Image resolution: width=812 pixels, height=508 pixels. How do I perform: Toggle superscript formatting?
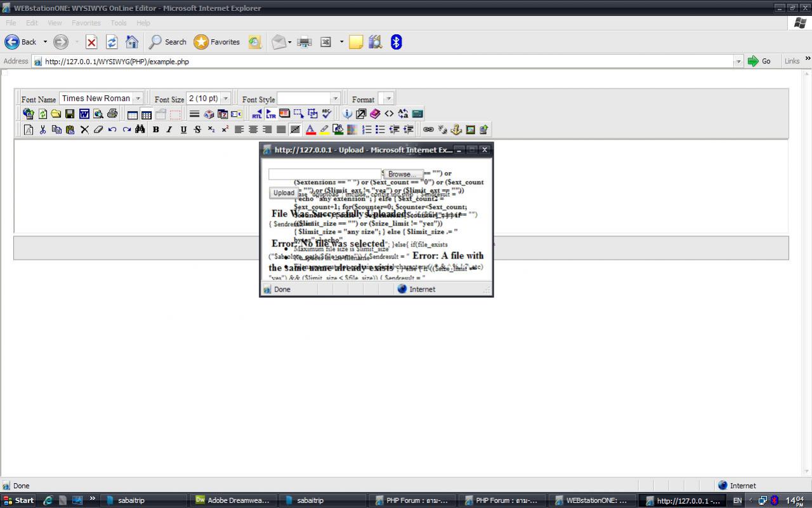225,130
